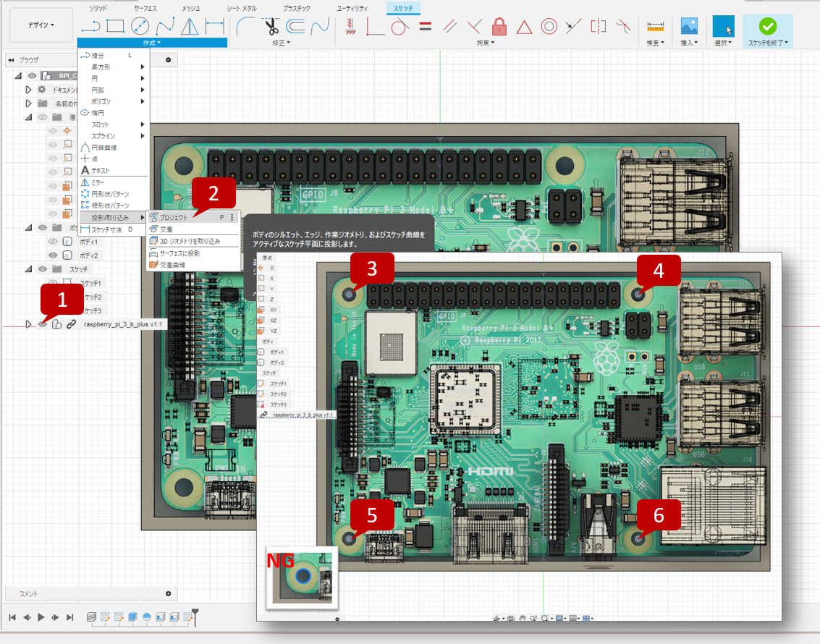Open the デザイン workspace dropdown
Viewport: 820px width, 644px height.
[41, 25]
